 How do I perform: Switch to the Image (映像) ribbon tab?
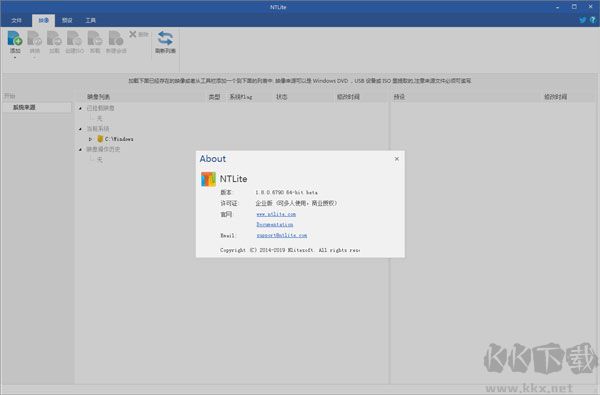click(x=44, y=20)
